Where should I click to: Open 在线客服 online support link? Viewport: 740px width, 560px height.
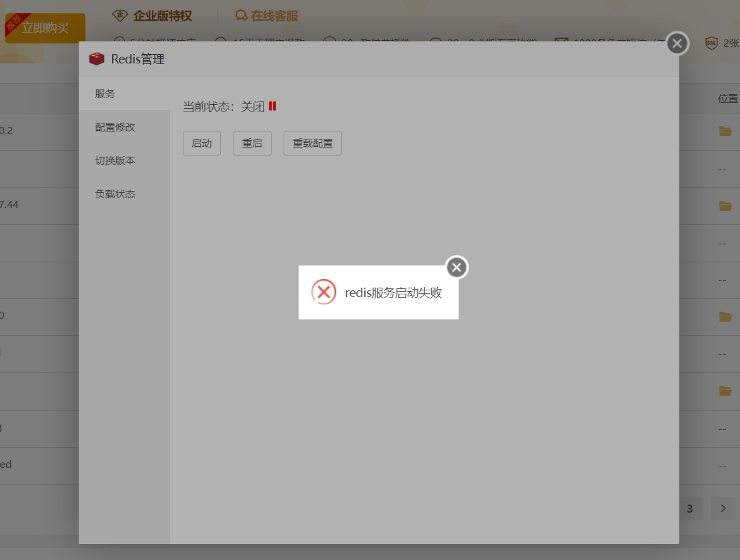pos(274,16)
